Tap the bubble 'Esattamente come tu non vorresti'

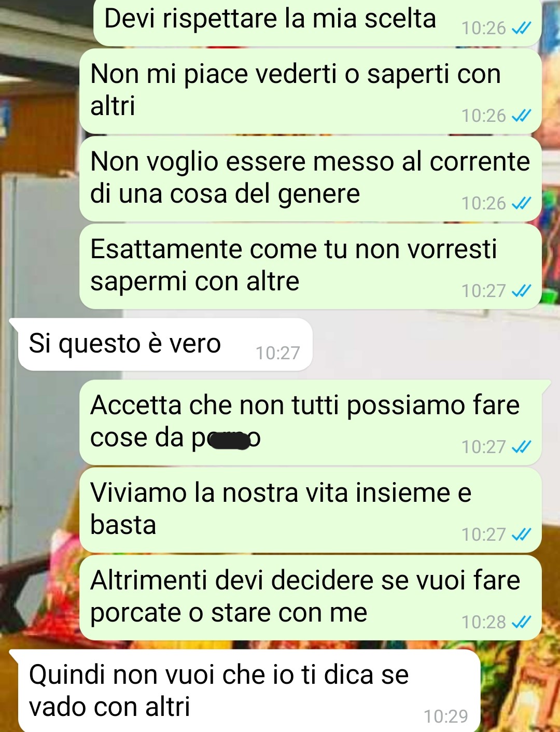click(311, 266)
